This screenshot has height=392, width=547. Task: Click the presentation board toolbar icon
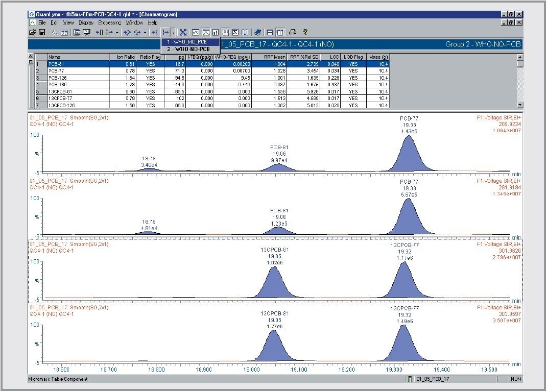[87, 33]
